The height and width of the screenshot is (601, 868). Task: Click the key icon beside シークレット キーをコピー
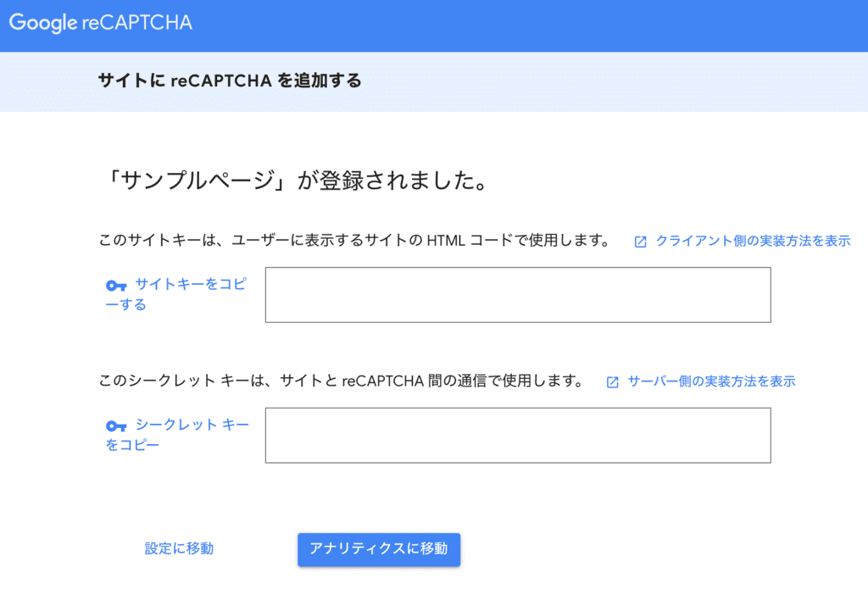click(x=116, y=426)
